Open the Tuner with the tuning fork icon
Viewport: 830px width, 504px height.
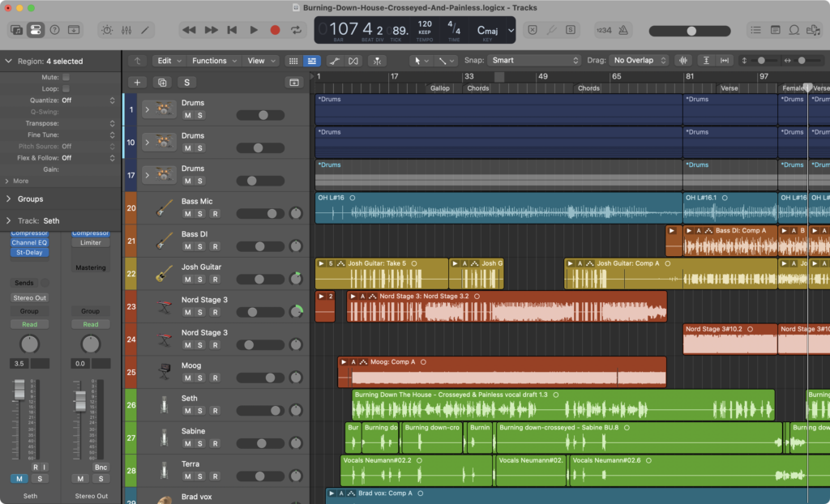tap(553, 29)
